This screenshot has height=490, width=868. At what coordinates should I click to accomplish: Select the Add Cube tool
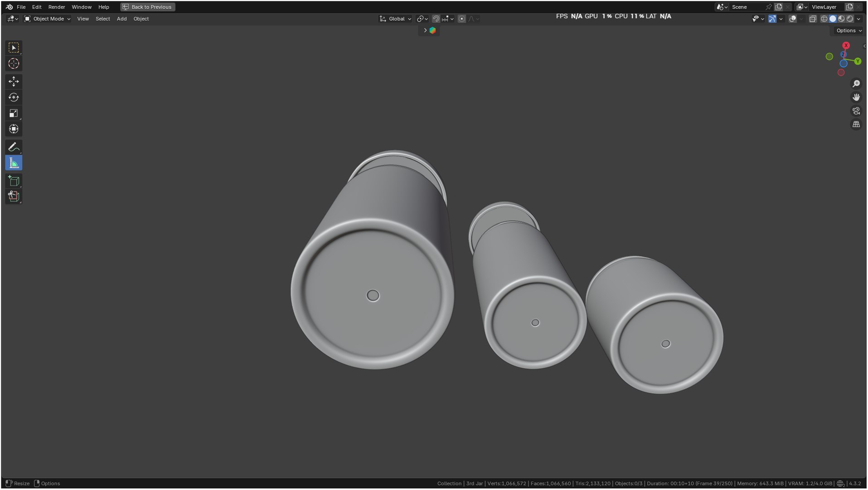click(x=14, y=181)
